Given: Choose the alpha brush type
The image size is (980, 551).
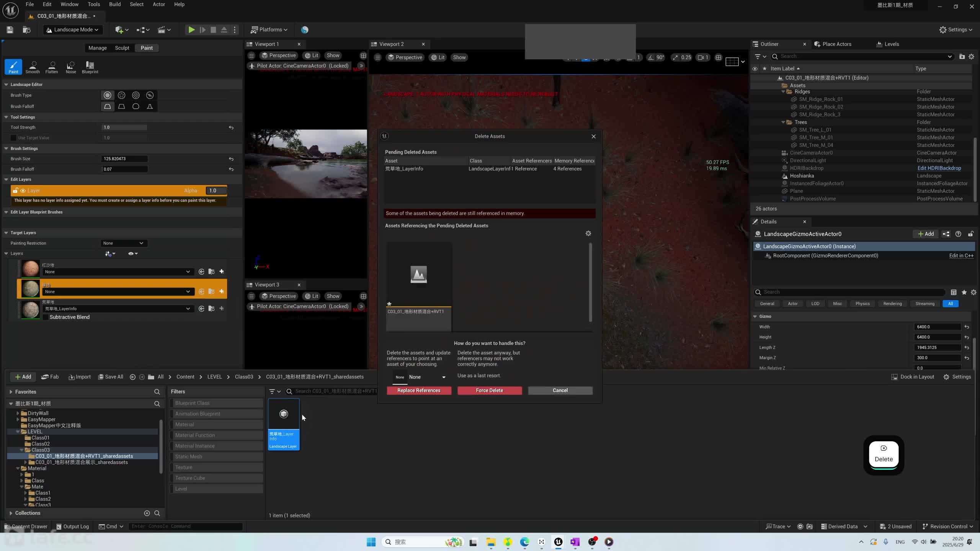Looking at the screenshot, I should click(122, 95).
